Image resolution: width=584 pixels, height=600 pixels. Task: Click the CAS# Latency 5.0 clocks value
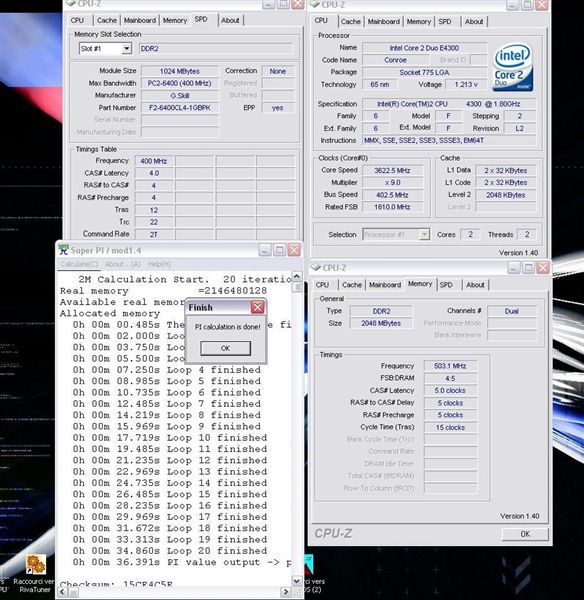pyautogui.click(x=450, y=390)
